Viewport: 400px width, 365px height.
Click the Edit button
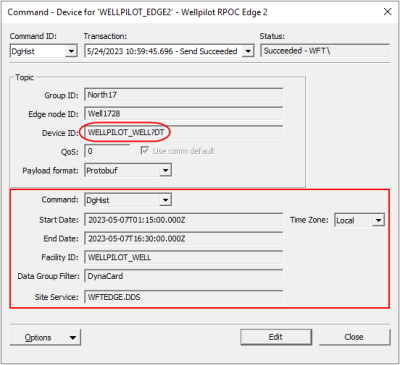pos(276,337)
